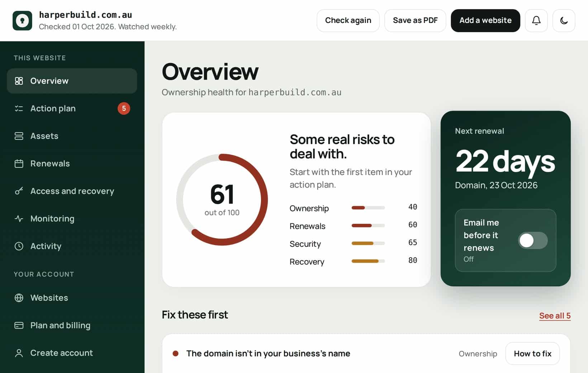Click the Add a website button
Screen dimensions: 588x373
click(485, 20)
